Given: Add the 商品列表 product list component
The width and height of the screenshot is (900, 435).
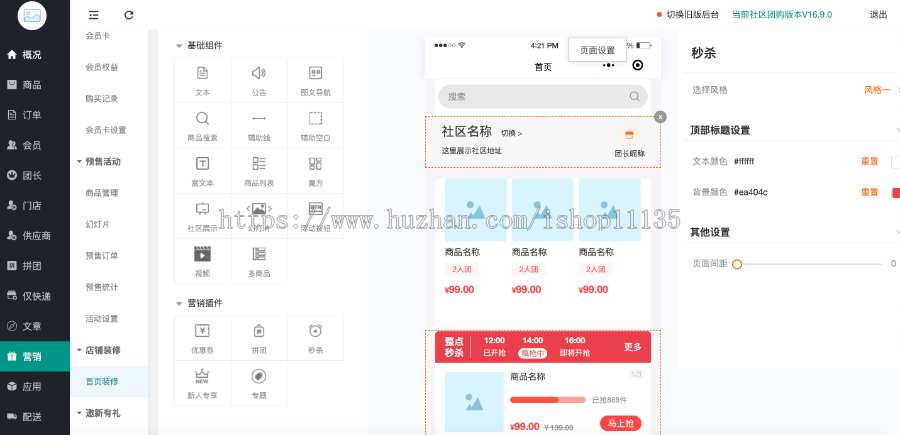Looking at the screenshot, I should pos(259,171).
